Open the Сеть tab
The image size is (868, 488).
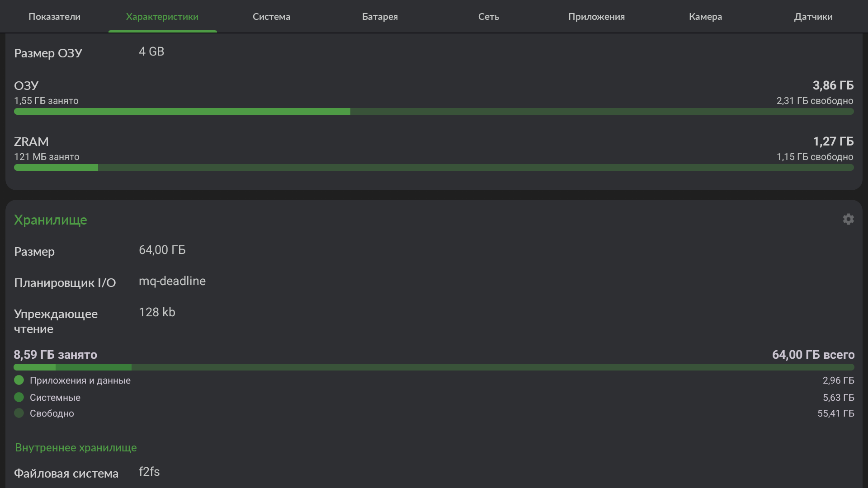tap(488, 17)
